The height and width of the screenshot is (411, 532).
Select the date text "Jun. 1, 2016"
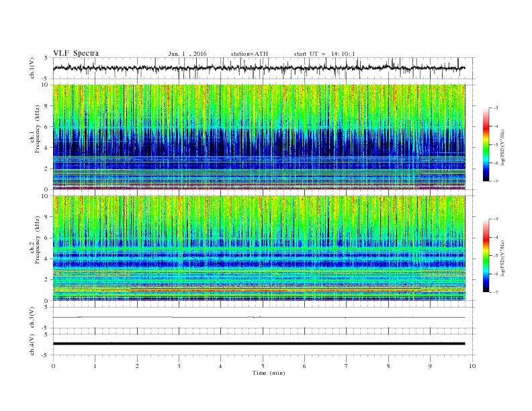pos(187,54)
